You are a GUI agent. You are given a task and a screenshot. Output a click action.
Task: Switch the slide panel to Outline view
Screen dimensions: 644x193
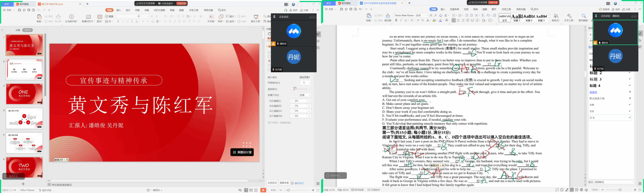18,30
